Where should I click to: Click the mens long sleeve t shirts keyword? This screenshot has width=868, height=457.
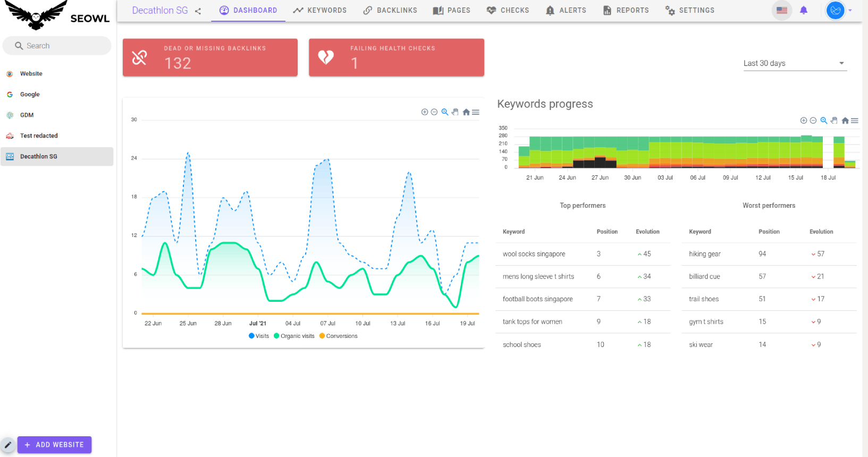pos(538,277)
